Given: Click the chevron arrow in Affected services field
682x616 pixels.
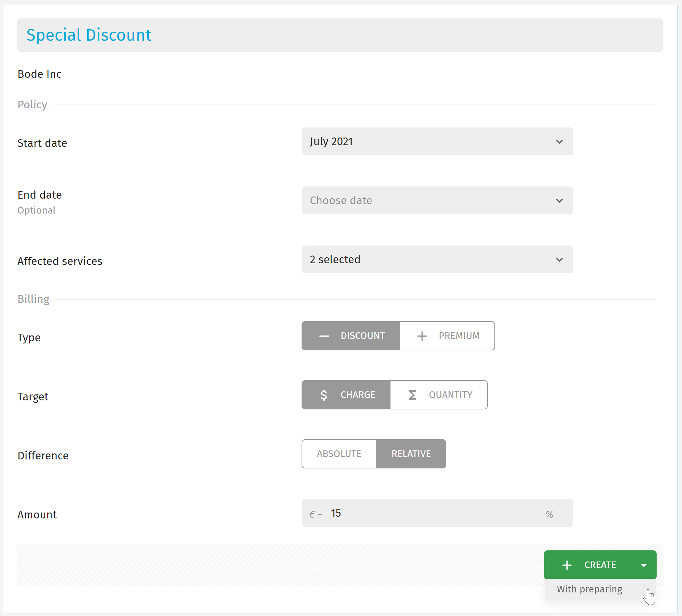Looking at the screenshot, I should (x=559, y=260).
